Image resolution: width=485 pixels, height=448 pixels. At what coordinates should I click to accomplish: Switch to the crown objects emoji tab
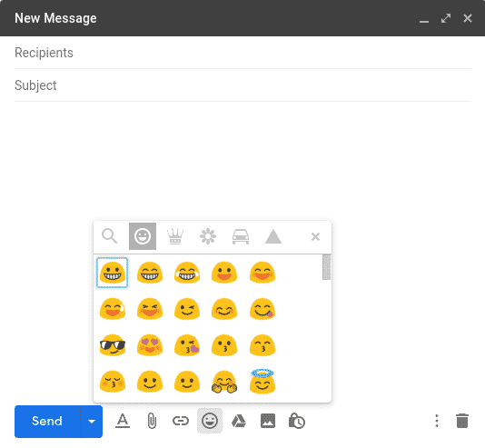point(175,236)
